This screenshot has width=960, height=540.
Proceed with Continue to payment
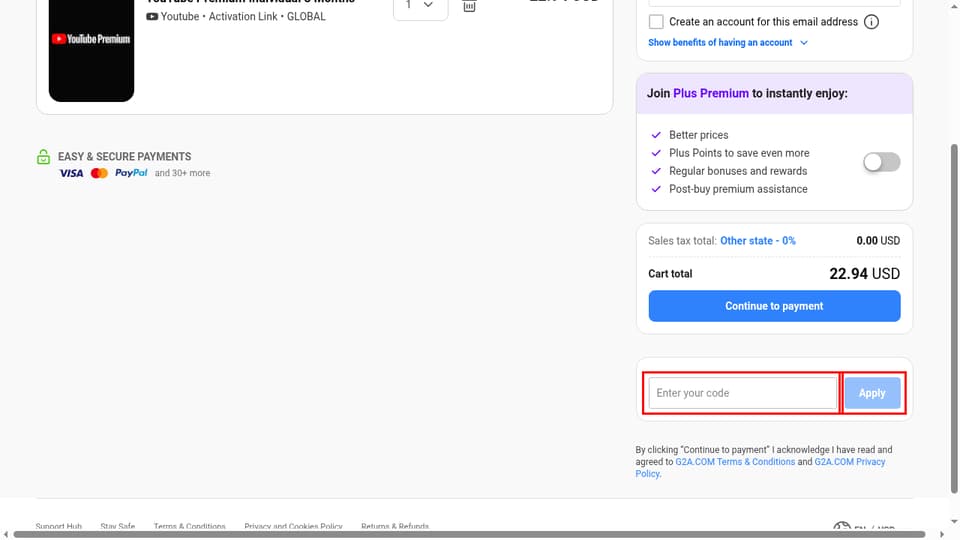[774, 306]
